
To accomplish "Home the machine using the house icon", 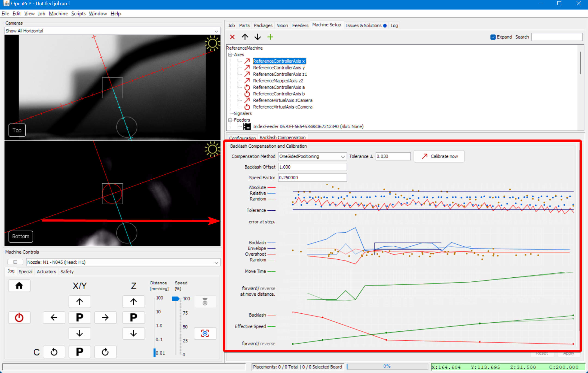I will [x=19, y=286].
